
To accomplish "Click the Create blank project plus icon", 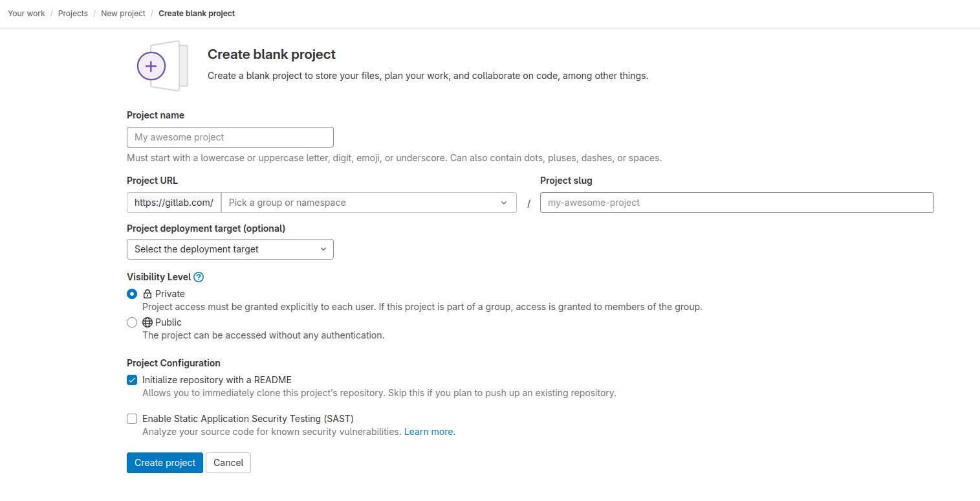I will [x=151, y=66].
